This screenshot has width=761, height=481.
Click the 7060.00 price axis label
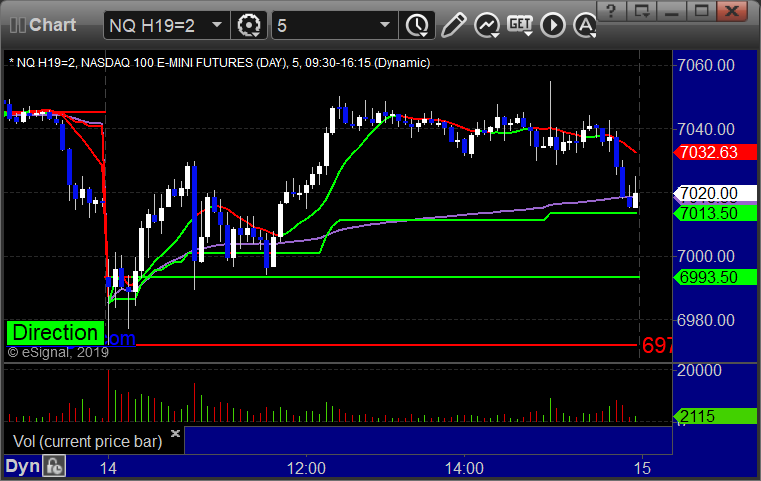(x=706, y=66)
